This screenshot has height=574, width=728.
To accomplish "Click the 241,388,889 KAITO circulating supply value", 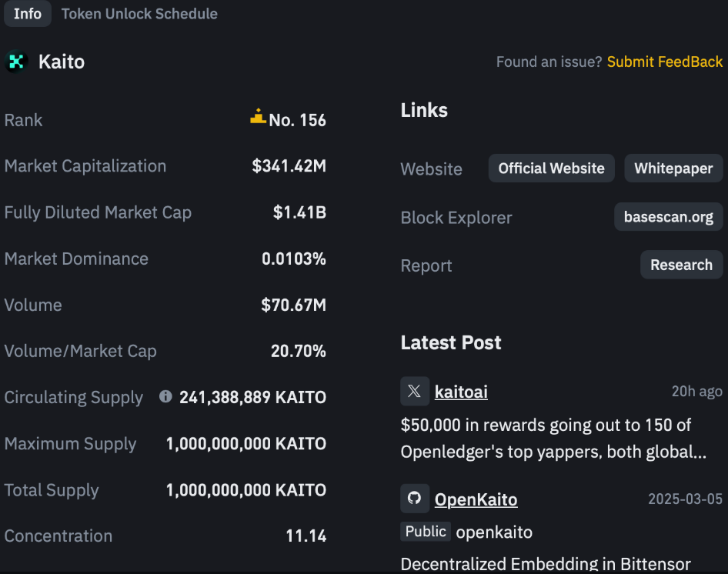I will [x=252, y=397].
